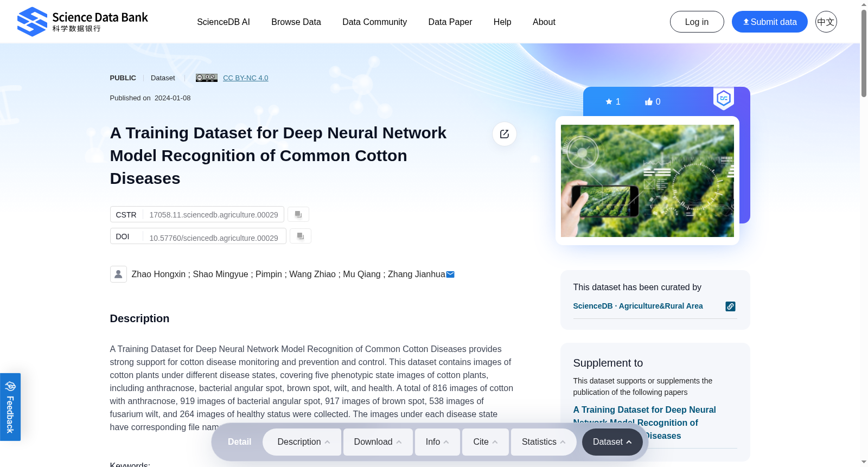The width and height of the screenshot is (868, 467).
Task: Click the Description heading
Action: point(139,318)
